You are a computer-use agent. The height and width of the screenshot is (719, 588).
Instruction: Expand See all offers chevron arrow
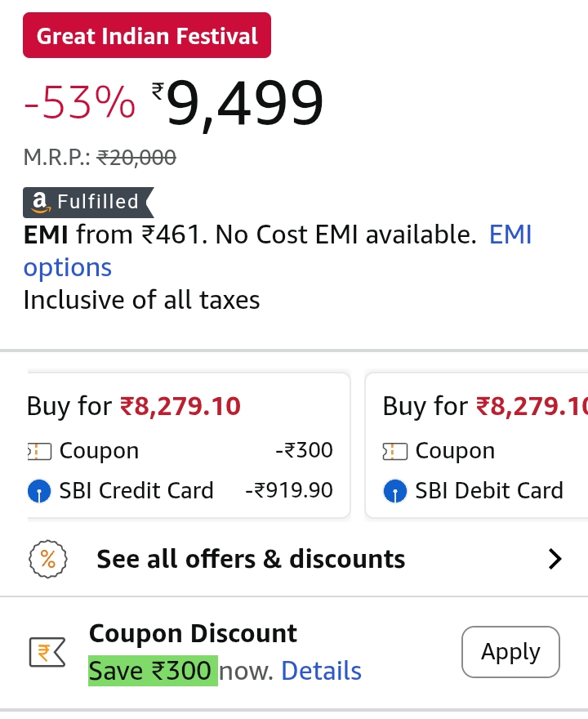click(x=555, y=559)
